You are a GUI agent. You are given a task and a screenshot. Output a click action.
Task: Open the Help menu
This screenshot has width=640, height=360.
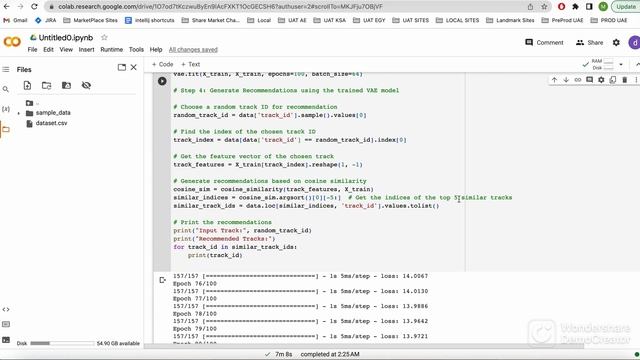point(156,49)
